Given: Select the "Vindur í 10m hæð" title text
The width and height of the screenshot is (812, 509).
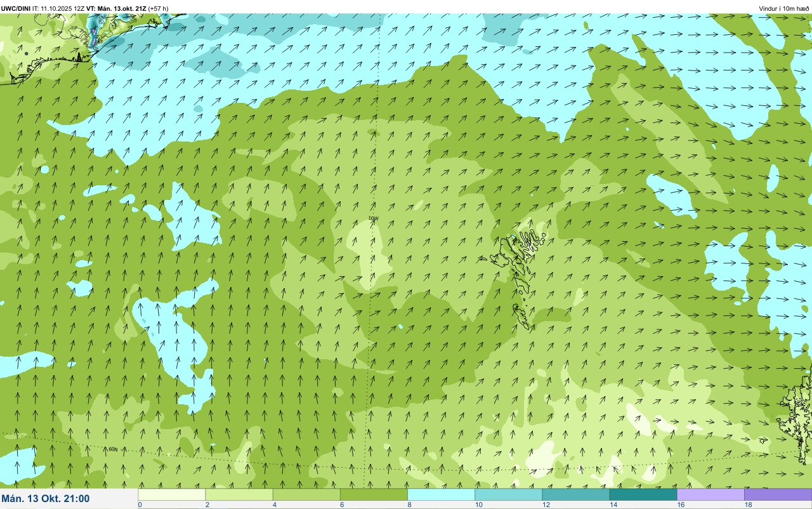Looking at the screenshot, I should pos(784,8).
